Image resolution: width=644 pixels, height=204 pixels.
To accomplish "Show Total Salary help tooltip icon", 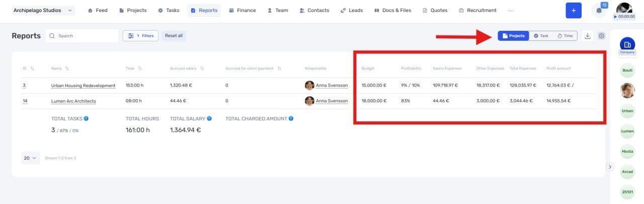I will (x=209, y=118).
